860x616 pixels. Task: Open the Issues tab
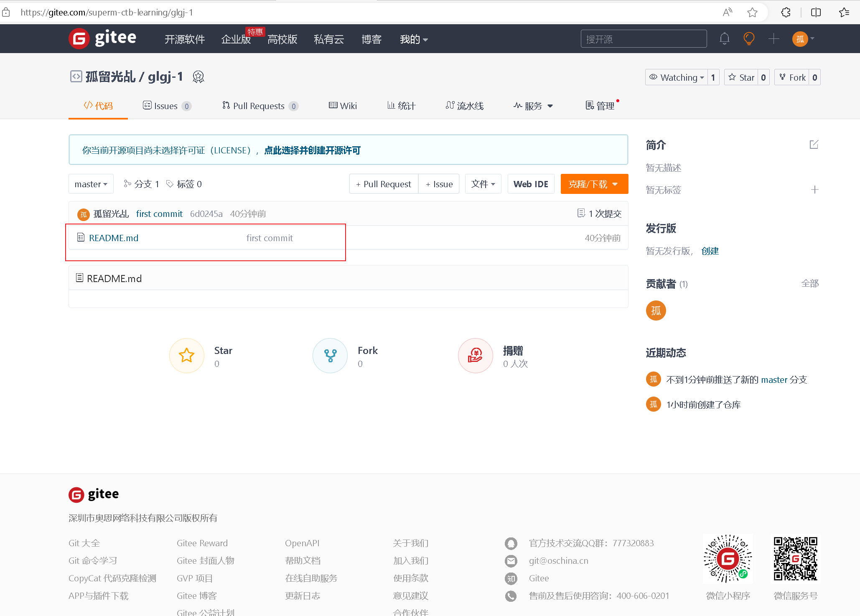click(167, 106)
